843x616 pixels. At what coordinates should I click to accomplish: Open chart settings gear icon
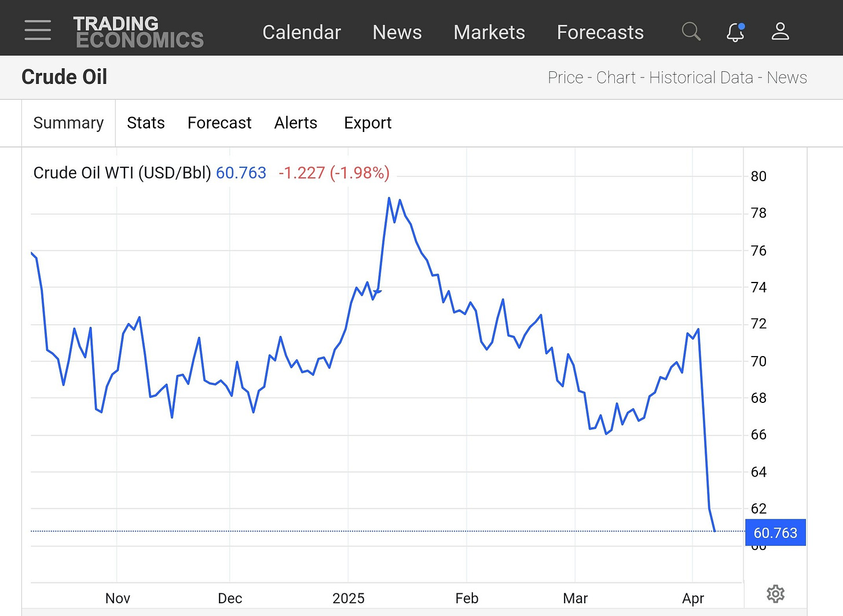tap(775, 593)
